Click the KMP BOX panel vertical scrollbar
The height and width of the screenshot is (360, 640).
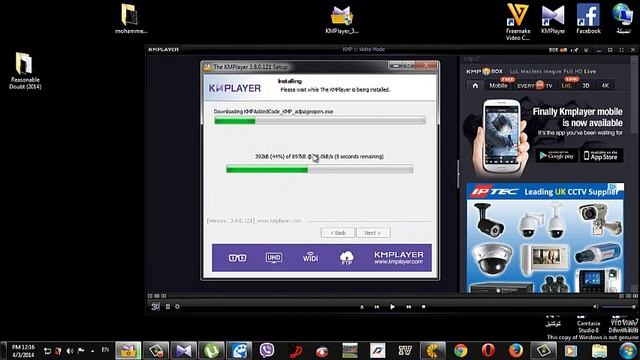coord(633,173)
